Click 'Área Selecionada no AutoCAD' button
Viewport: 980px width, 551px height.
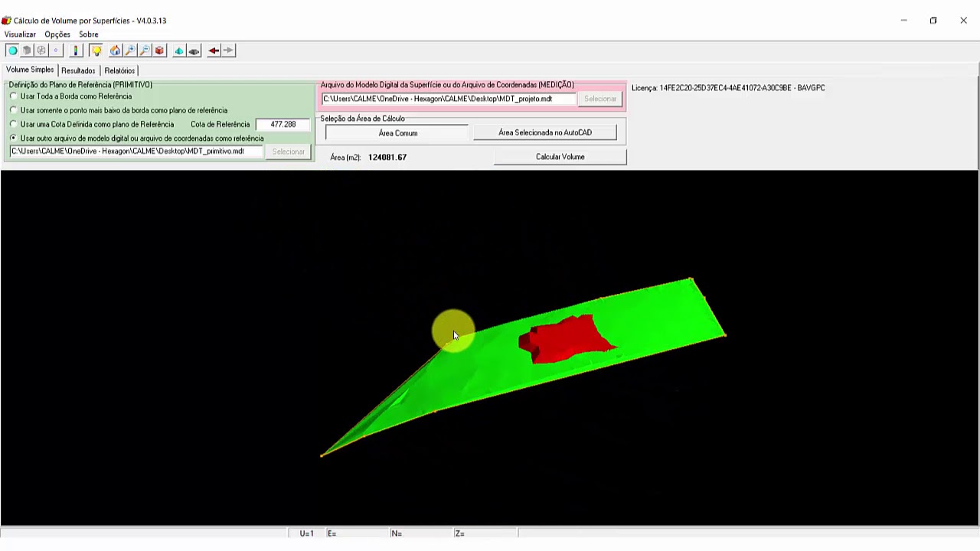(x=545, y=132)
